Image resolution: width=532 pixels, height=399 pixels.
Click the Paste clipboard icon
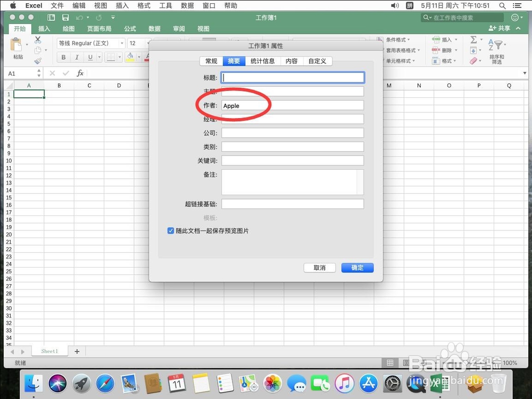(x=16, y=45)
